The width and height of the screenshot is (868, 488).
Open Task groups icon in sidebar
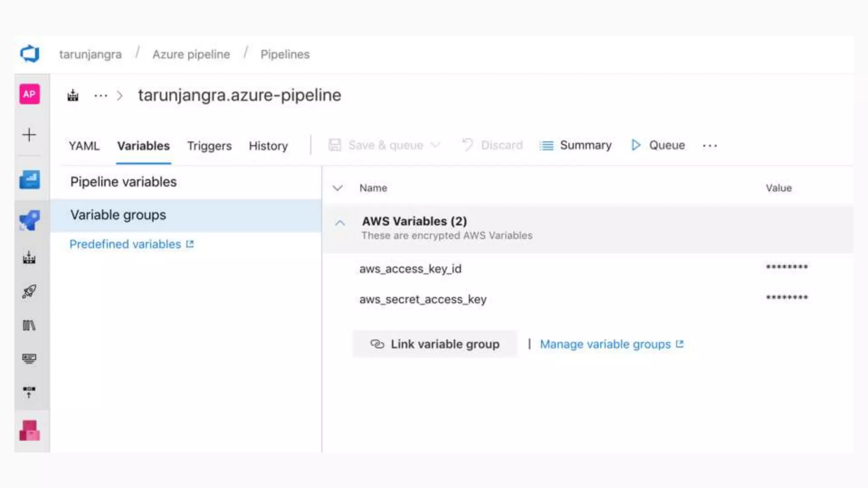point(29,359)
